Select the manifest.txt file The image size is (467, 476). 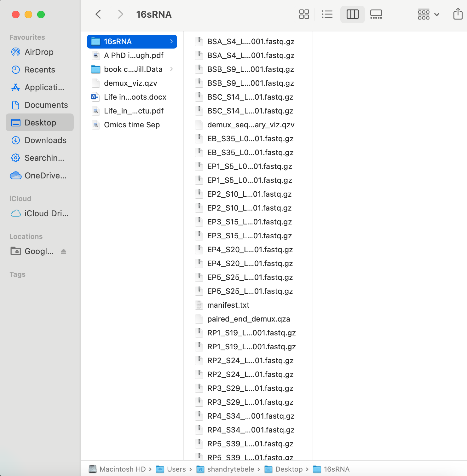[x=228, y=305]
